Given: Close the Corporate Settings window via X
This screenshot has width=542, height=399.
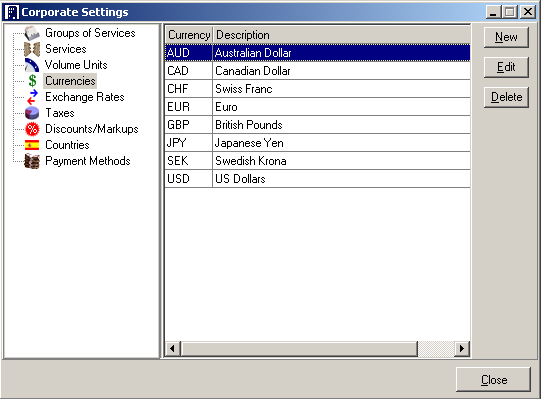Looking at the screenshot, I should point(528,12).
